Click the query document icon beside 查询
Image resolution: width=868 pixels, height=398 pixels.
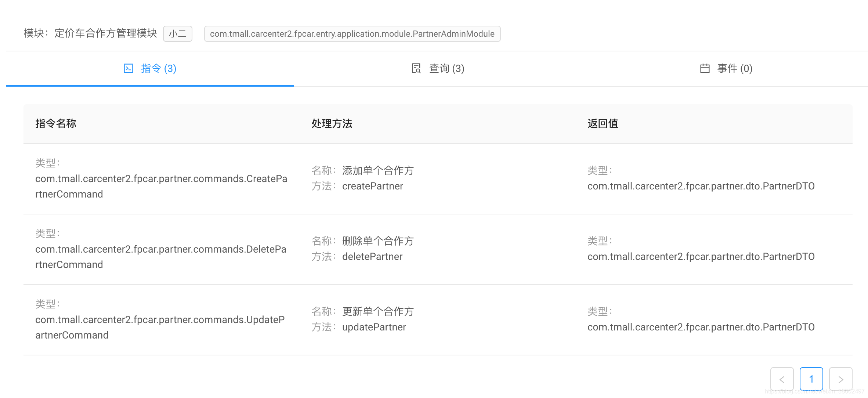point(416,68)
